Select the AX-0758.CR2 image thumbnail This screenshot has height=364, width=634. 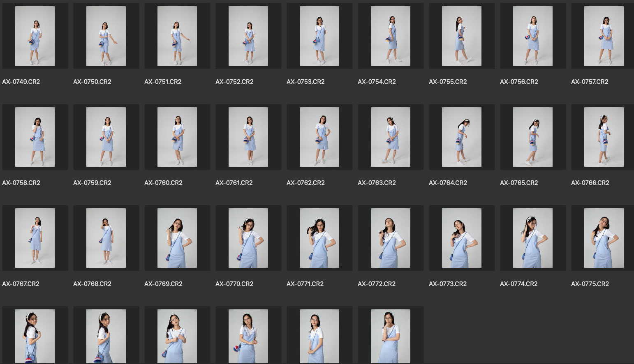tap(35, 137)
